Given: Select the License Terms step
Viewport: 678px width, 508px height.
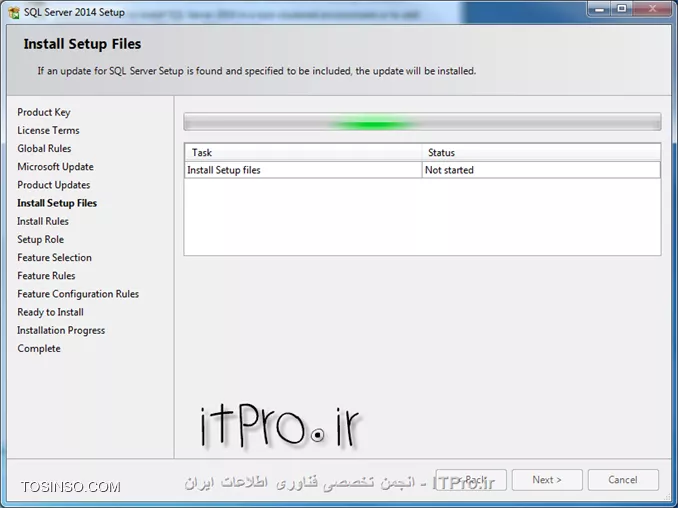Looking at the screenshot, I should (48, 130).
